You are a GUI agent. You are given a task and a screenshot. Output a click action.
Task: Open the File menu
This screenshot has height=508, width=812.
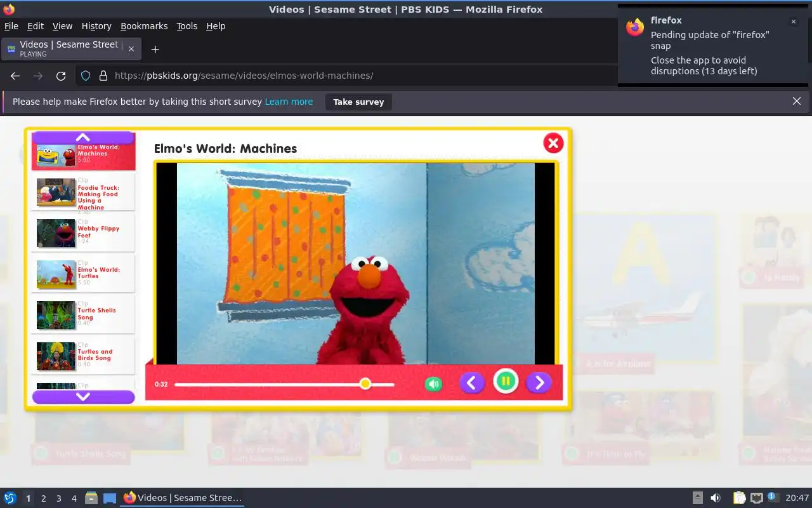coord(11,26)
